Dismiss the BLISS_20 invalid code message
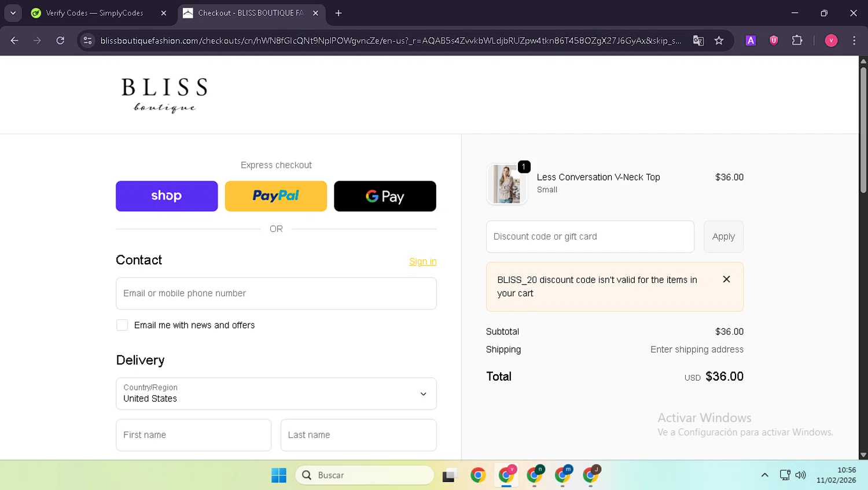Image resolution: width=868 pixels, height=490 pixels. coord(726,279)
